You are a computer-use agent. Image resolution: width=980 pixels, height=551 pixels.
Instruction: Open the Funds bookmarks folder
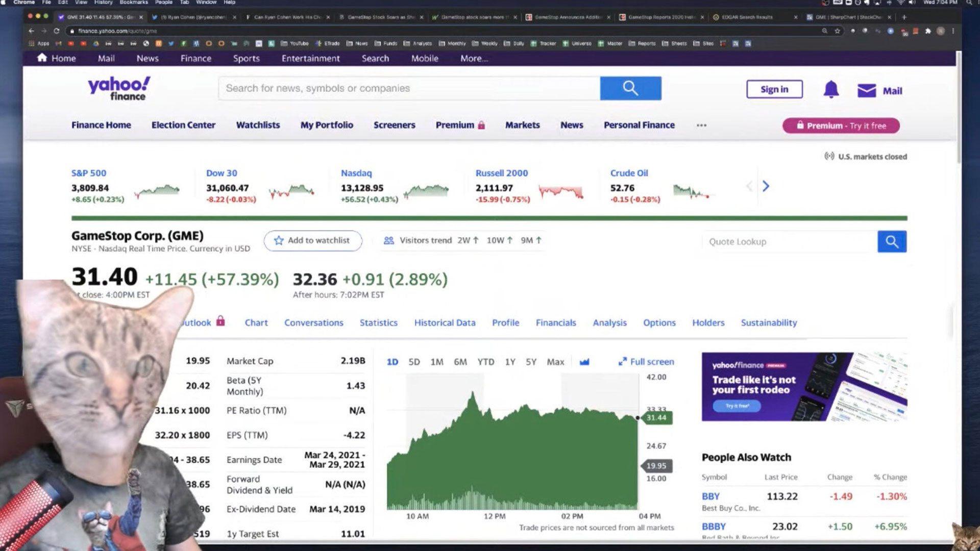[386, 43]
